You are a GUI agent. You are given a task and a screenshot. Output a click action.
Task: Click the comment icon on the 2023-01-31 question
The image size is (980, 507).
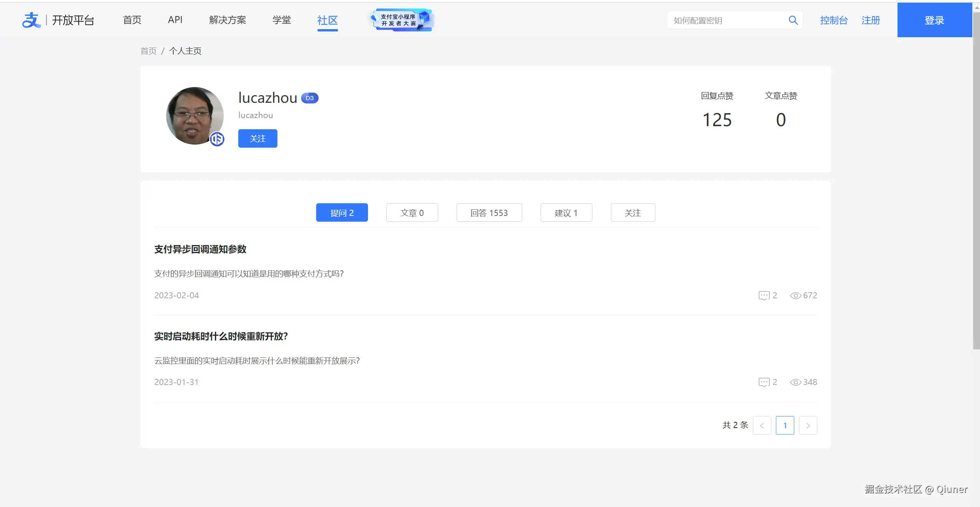click(764, 382)
